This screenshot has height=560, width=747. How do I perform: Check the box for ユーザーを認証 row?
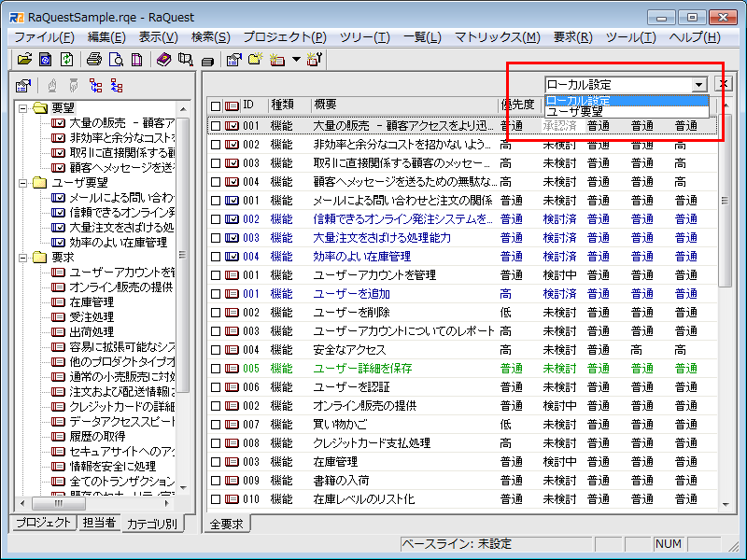click(x=216, y=387)
